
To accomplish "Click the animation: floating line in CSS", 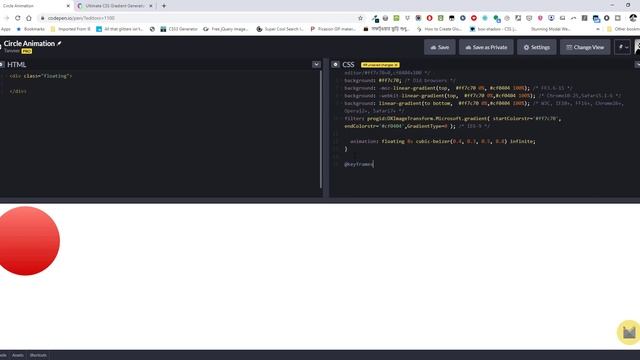I will pos(442,141).
